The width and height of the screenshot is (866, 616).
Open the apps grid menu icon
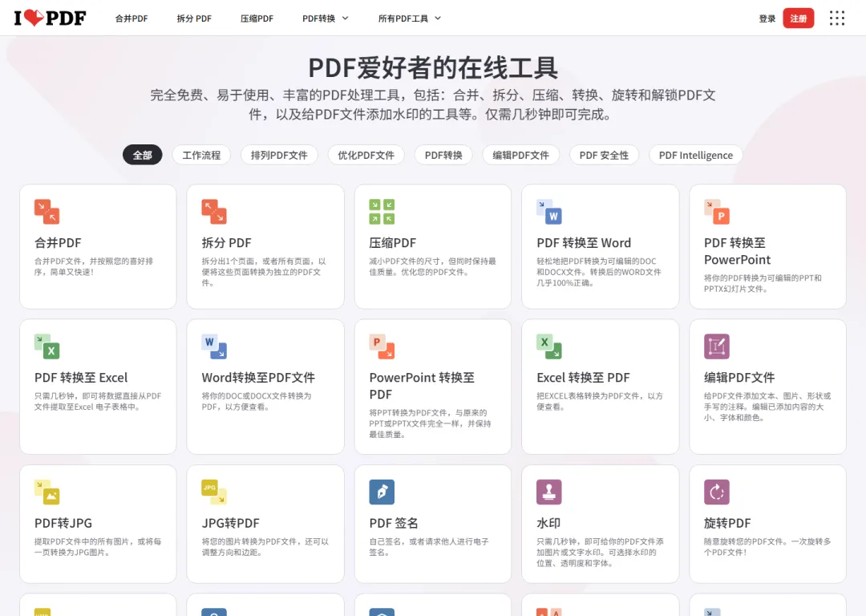(x=836, y=18)
